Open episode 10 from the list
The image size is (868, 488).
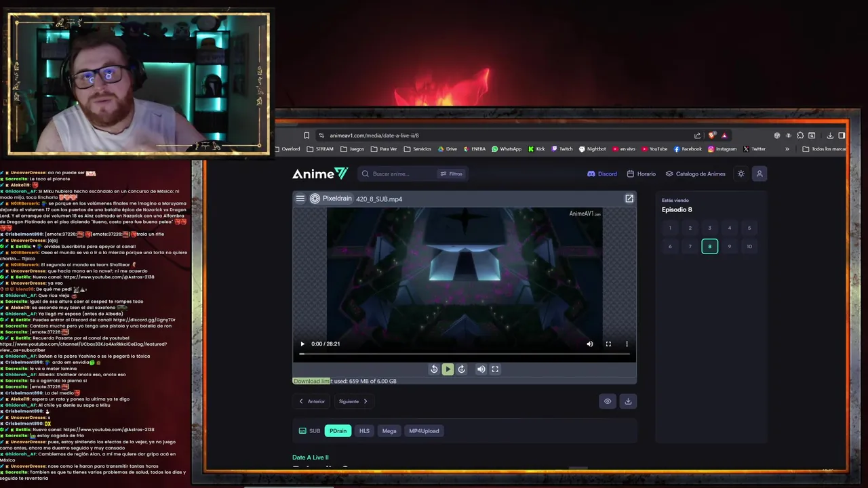click(x=749, y=246)
